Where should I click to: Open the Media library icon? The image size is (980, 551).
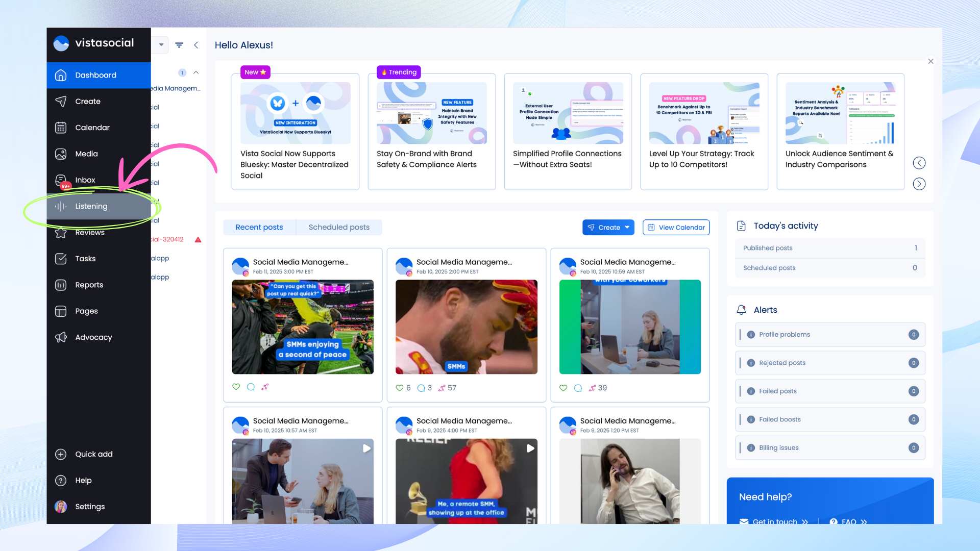pos(61,154)
